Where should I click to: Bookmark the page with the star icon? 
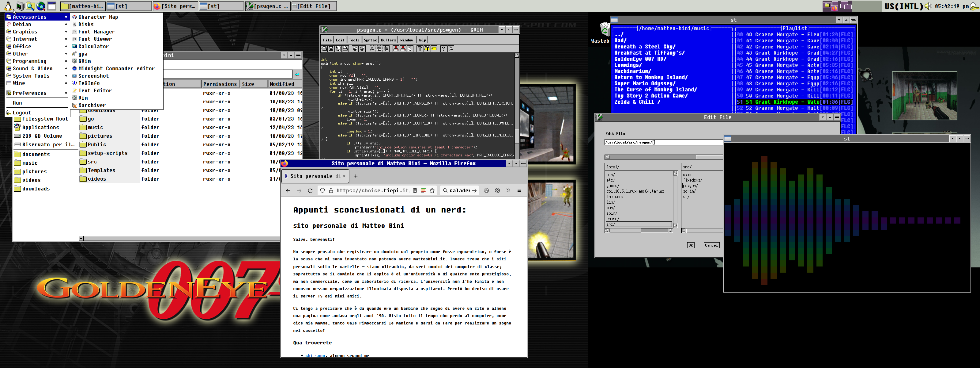pyautogui.click(x=432, y=191)
